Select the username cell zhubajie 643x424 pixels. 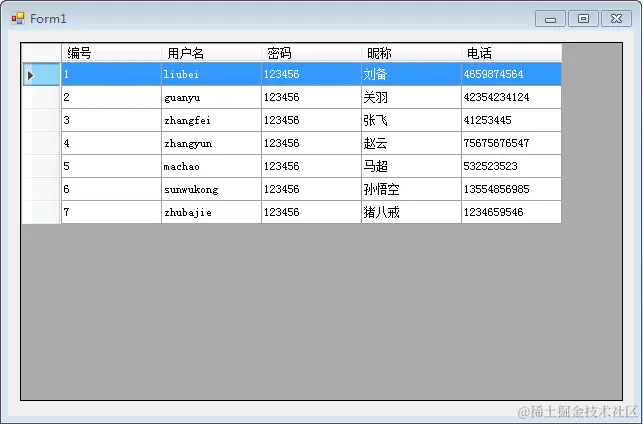[x=211, y=212]
